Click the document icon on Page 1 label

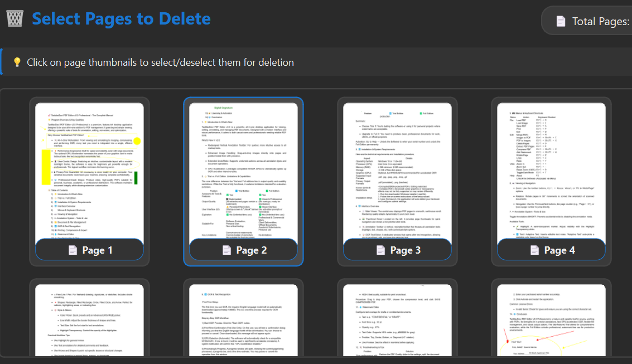(x=73, y=250)
